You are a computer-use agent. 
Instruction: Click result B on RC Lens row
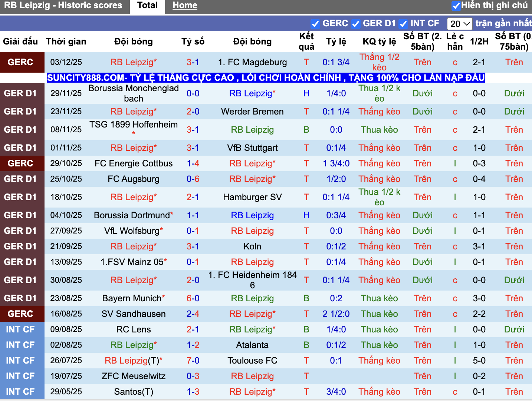point(306,329)
